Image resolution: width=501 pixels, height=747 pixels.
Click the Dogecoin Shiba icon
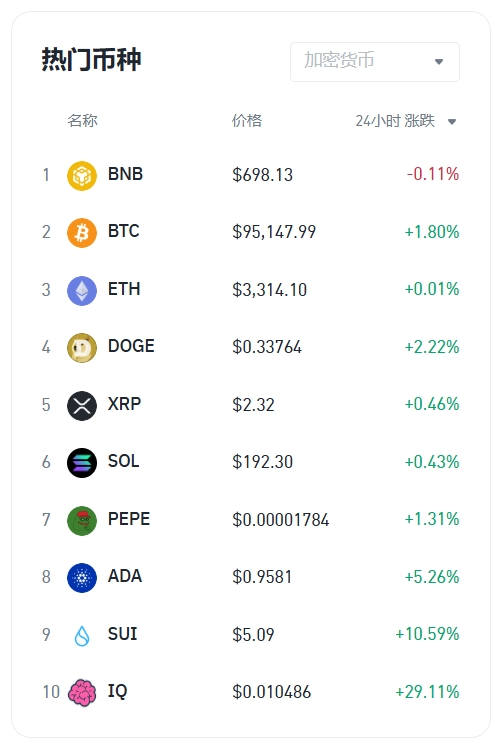tap(82, 348)
